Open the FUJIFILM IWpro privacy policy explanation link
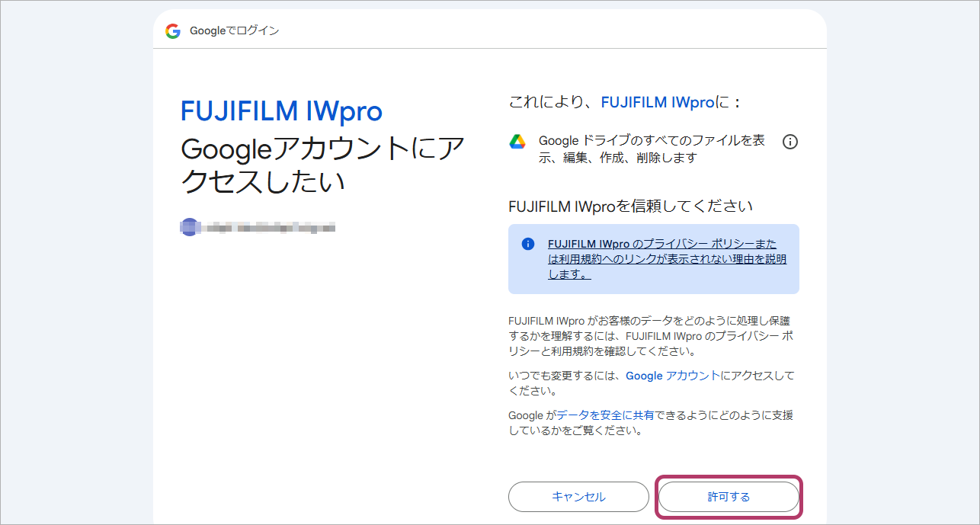The height and width of the screenshot is (525, 980). [x=667, y=259]
